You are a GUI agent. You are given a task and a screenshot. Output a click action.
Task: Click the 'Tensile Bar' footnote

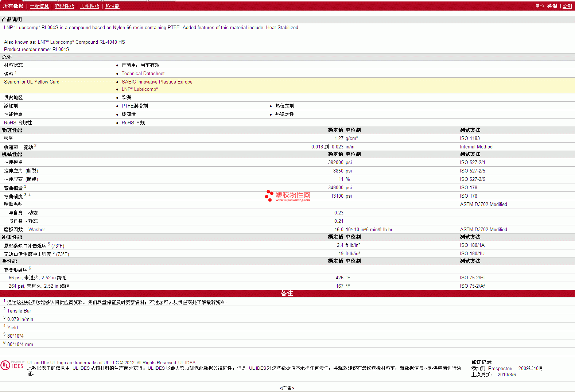[19, 311]
